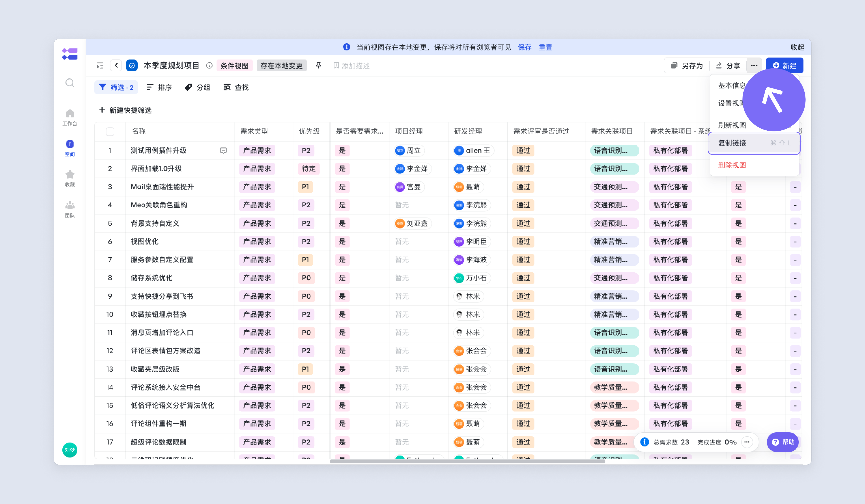Click 语音识别... tag in row 1
This screenshot has width=865, height=504.
[x=614, y=151]
